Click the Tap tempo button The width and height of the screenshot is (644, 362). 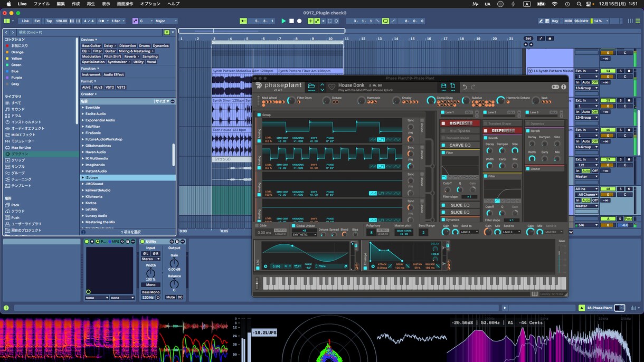tap(49, 21)
